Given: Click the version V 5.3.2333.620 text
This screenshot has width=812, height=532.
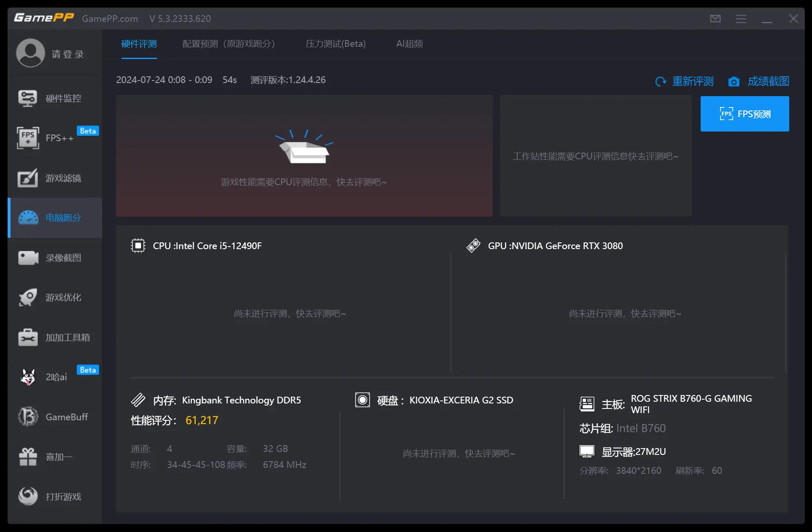Looking at the screenshot, I should [180, 19].
